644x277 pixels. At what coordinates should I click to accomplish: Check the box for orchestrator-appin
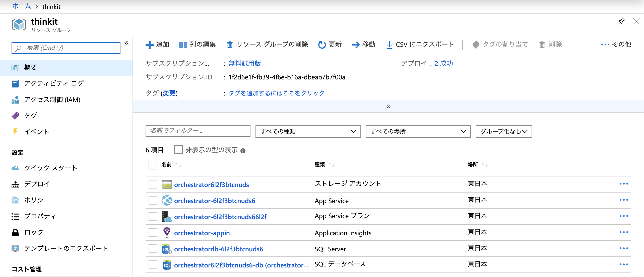tap(153, 233)
